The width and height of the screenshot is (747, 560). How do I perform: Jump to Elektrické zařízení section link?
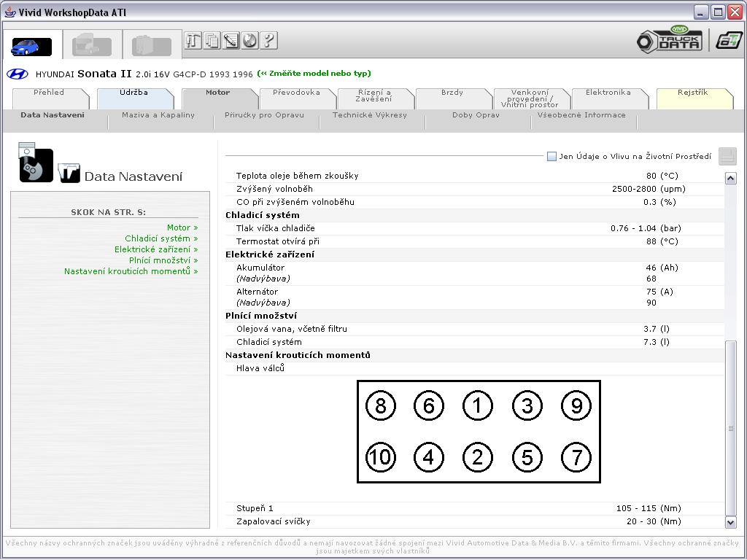pos(156,249)
